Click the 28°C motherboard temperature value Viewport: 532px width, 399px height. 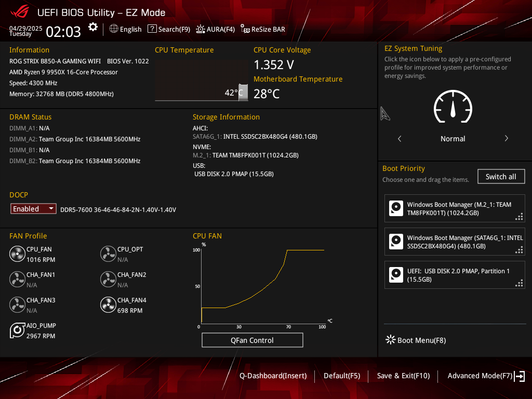[x=267, y=94]
